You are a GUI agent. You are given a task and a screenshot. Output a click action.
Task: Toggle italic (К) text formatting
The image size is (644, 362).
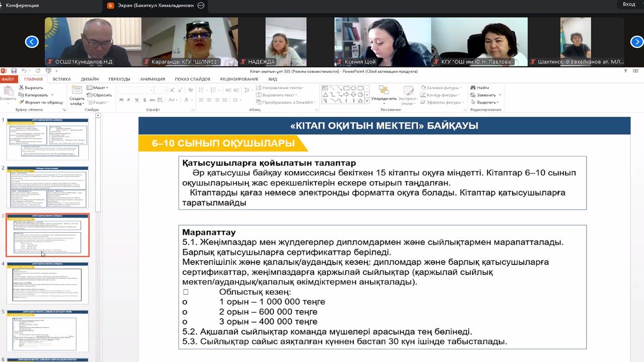coord(128,100)
